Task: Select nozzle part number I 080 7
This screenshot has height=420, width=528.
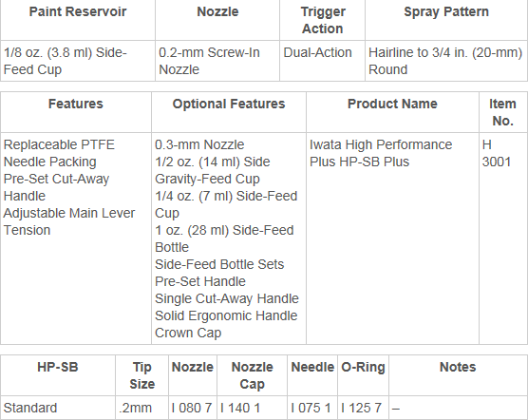Action: 192,408
